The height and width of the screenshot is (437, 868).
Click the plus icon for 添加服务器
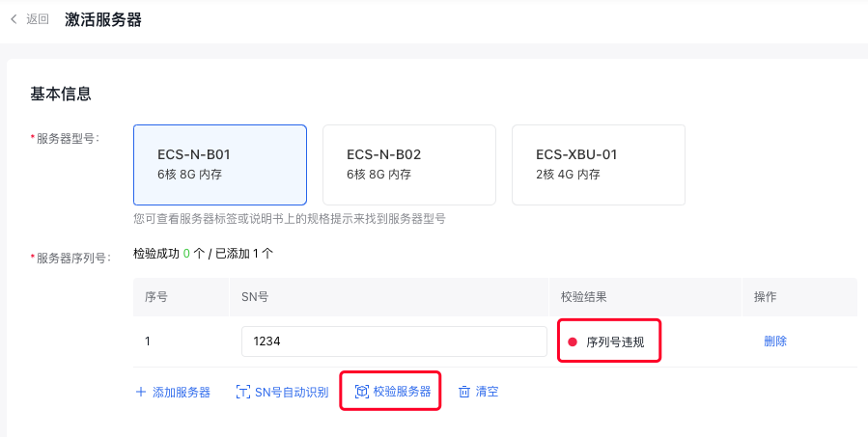[x=141, y=393]
